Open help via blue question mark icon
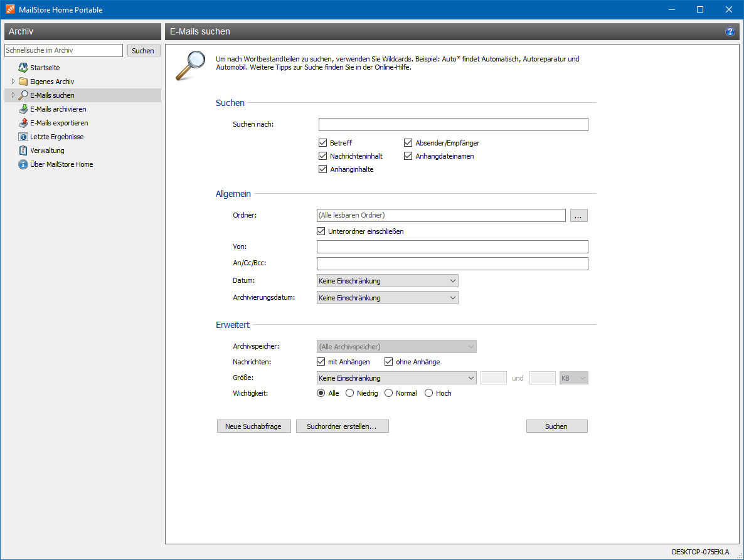 click(x=730, y=31)
